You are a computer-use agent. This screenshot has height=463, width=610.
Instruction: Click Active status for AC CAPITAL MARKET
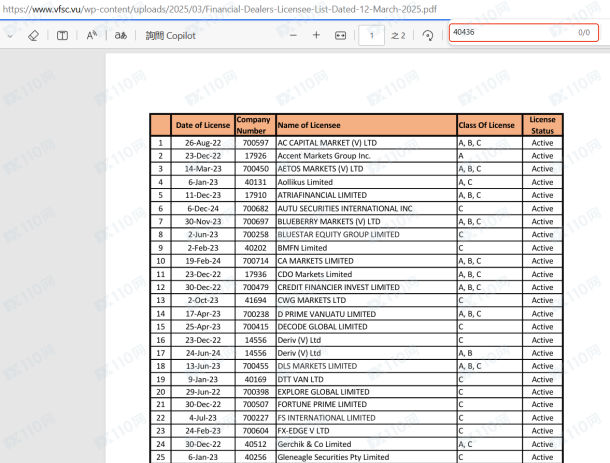(x=542, y=143)
